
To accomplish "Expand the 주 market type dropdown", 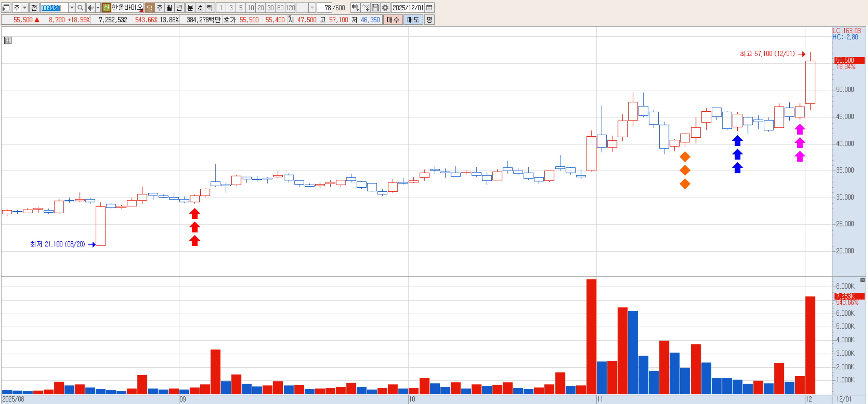I will click(x=25, y=8).
